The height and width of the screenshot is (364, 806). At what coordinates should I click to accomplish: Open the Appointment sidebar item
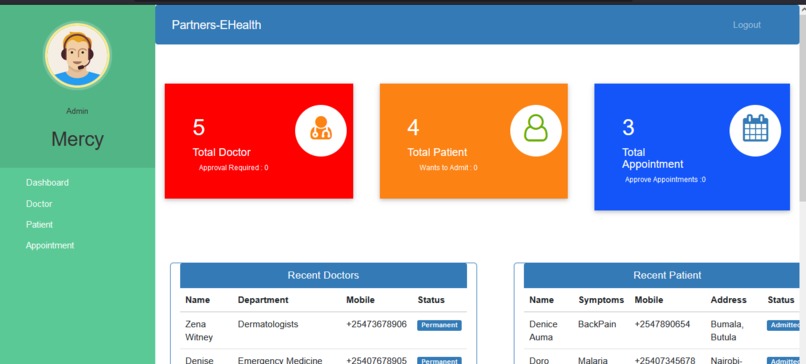50,245
